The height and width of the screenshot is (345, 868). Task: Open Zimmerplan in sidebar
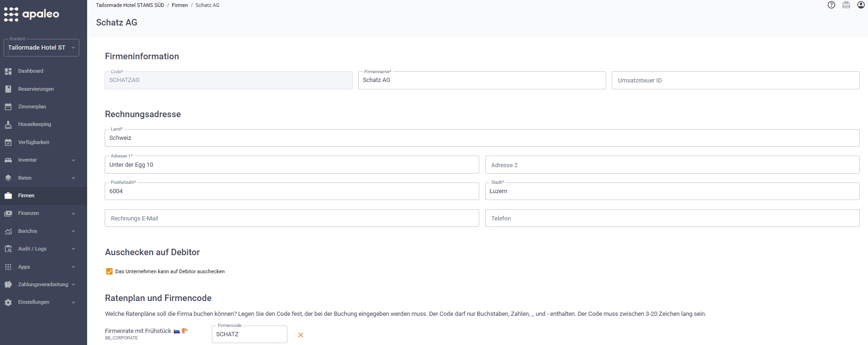32,107
